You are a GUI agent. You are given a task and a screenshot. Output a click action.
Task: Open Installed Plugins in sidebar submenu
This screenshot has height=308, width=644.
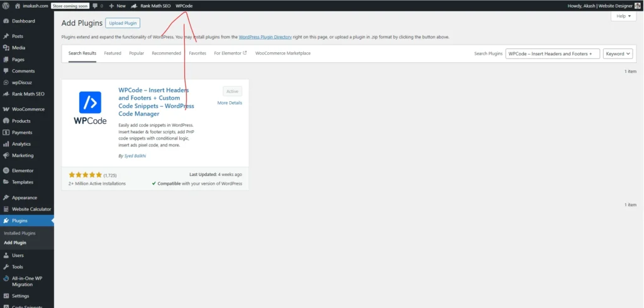[20, 233]
